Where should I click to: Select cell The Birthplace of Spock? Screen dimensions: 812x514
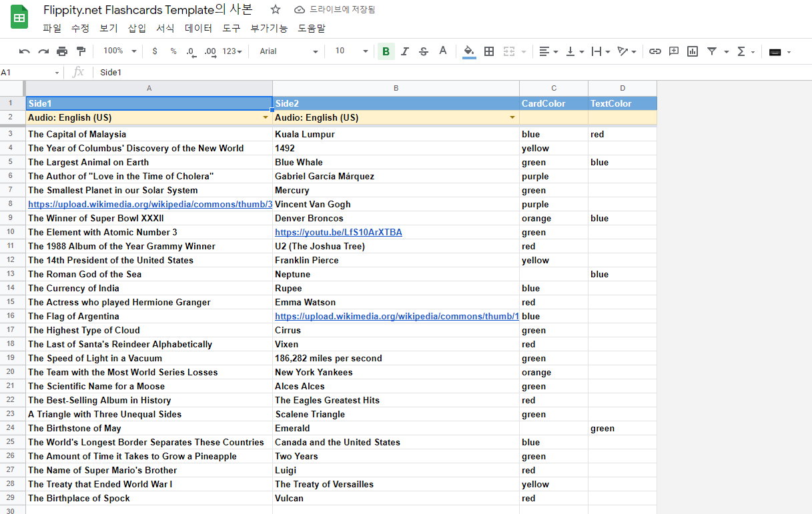(149, 498)
